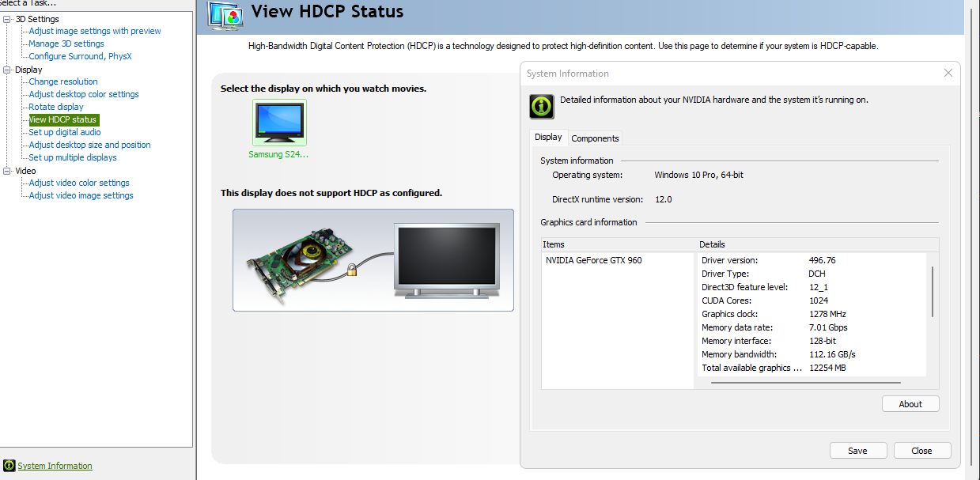Click the System Information link
This screenshot has width=980, height=480.
click(x=55, y=466)
